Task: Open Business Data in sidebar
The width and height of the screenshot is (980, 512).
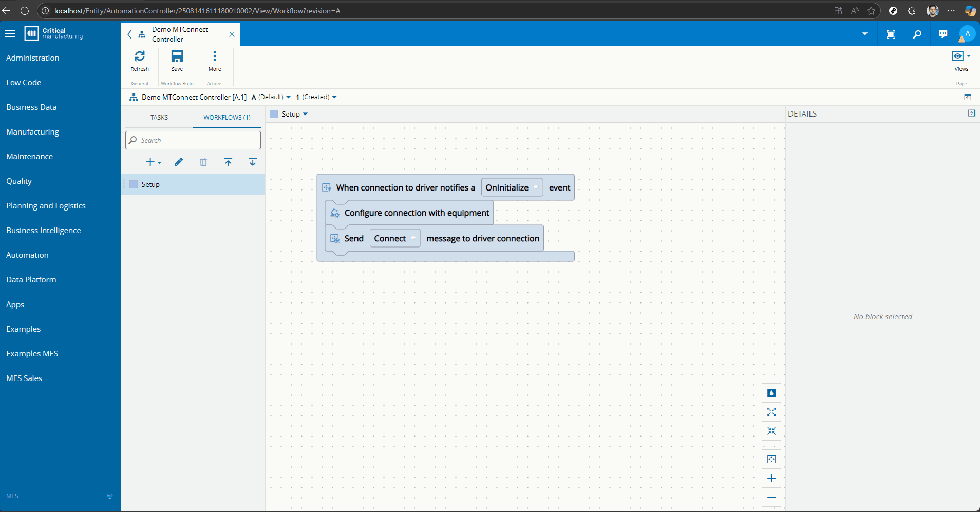Action: (31, 107)
